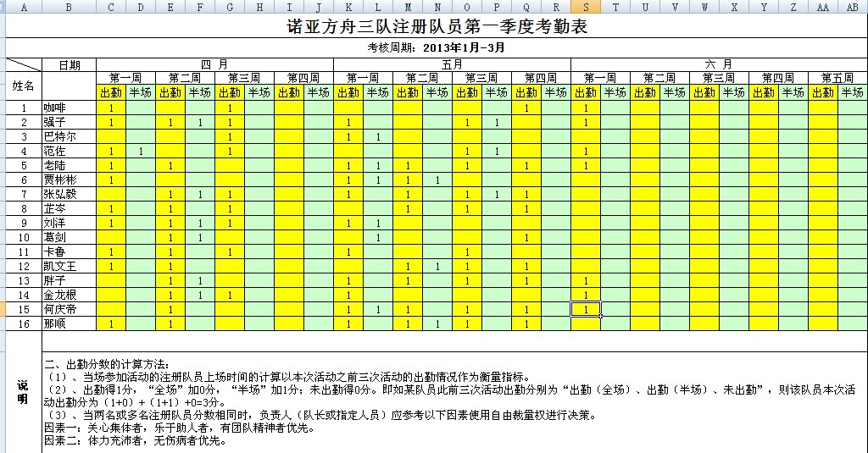
Task: Click the name cell 刘洋
Action: tap(70, 223)
